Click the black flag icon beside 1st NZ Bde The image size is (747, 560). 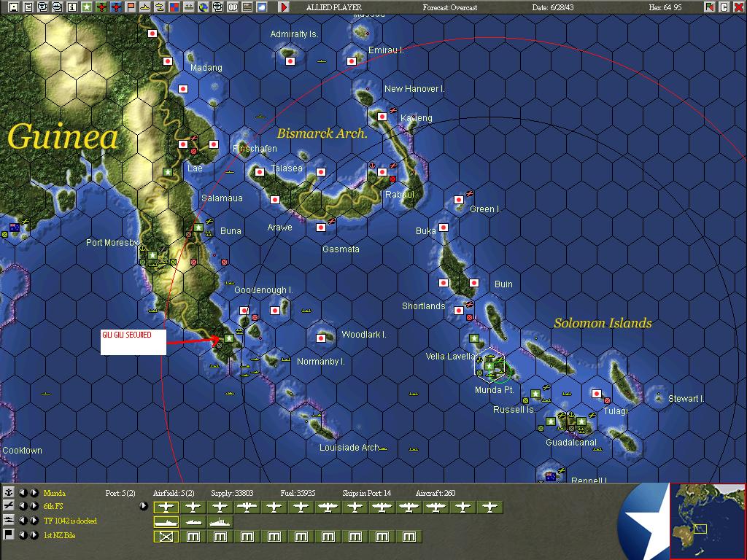[x=9, y=534]
